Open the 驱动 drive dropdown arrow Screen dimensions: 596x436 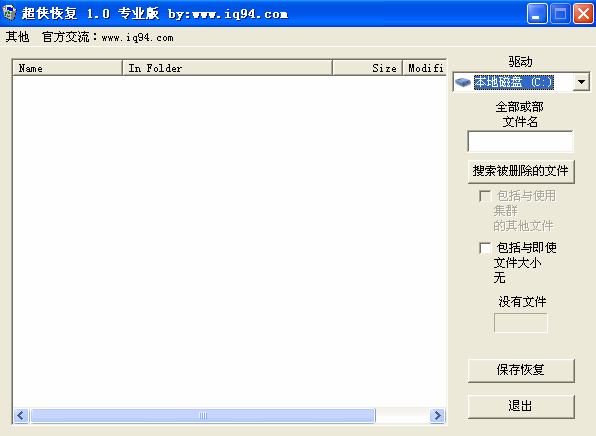(581, 82)
